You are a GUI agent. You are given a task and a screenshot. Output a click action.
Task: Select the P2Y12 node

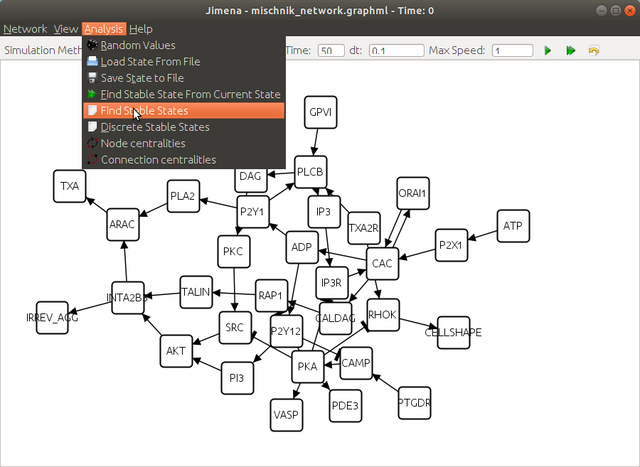[x=287, y=331]
